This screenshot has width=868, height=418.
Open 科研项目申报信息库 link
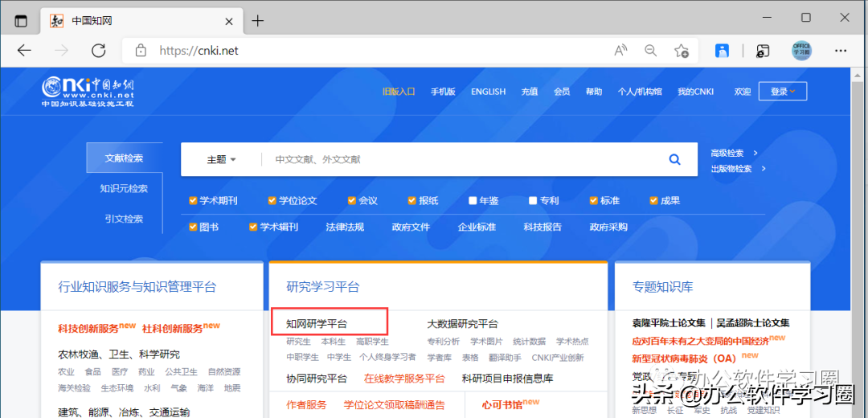tap(508, 379)
